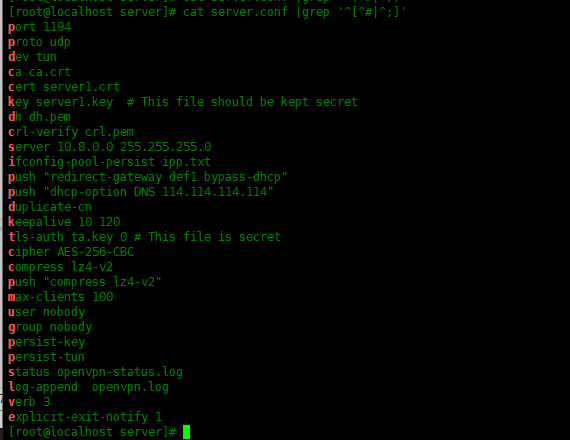Image resolution: width=570 pixels, height=440 pixels.
Task: Click 'key server1.key' text
Action: click(x=61, y=102)
